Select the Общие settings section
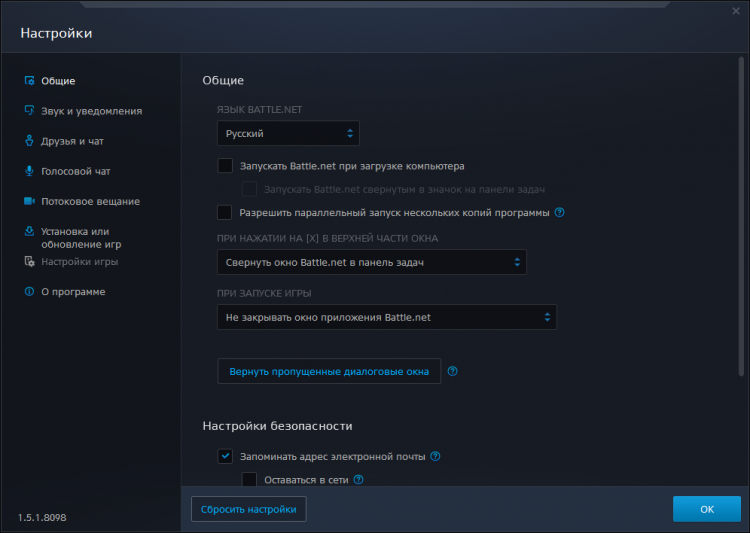 click(x=58, y=81)
